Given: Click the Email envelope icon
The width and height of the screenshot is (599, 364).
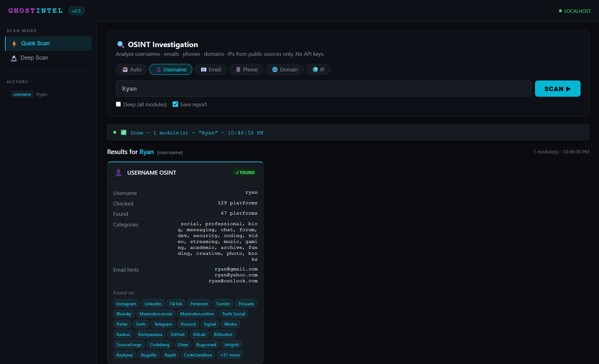Looking at the screenshot, I should click(204, 70).
